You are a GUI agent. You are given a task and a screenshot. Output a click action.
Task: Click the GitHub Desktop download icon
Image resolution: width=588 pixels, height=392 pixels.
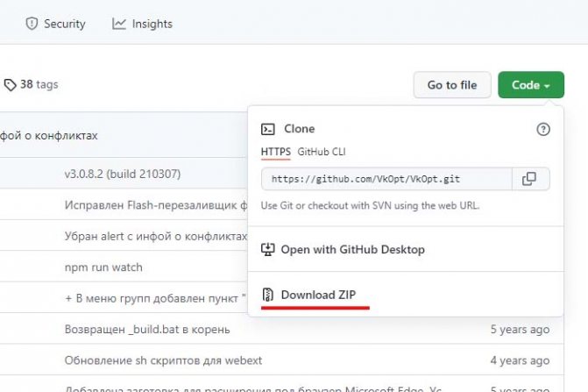pyautogui.click(x=268, y=249)
